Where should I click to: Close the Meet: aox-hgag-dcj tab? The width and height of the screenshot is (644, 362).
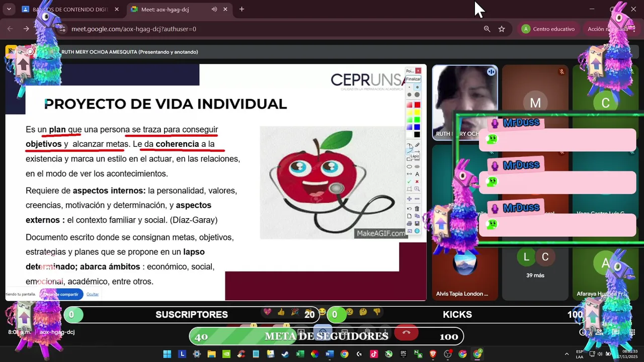tap(225, 9)
